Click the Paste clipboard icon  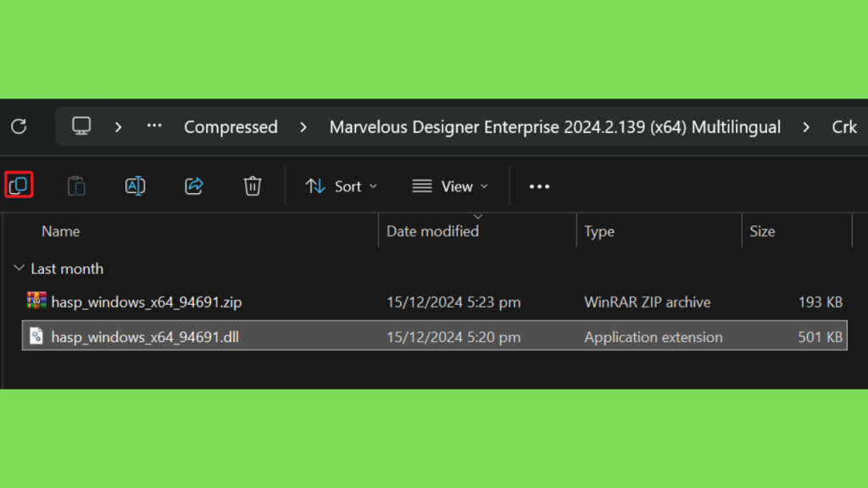76,186
